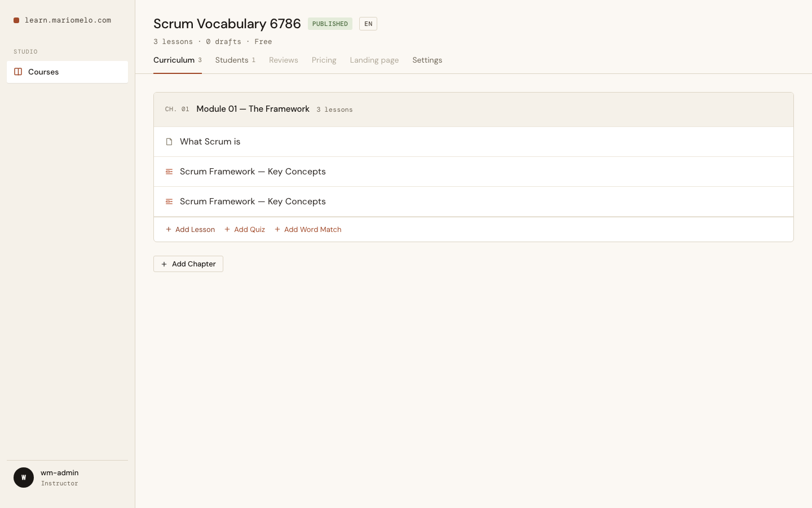Click the Add Word Match link
This screenshot has width=812, height=508.
pos(308,229)
